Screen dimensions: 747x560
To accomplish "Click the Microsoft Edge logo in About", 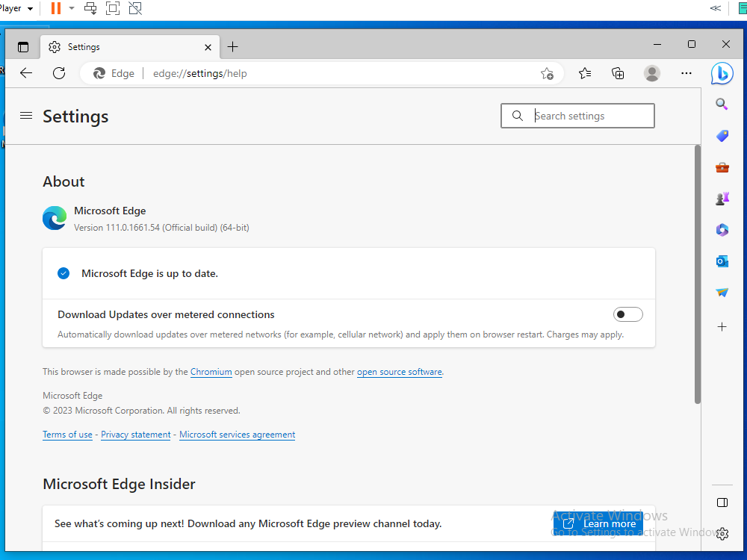I will (x=55, y=218).
